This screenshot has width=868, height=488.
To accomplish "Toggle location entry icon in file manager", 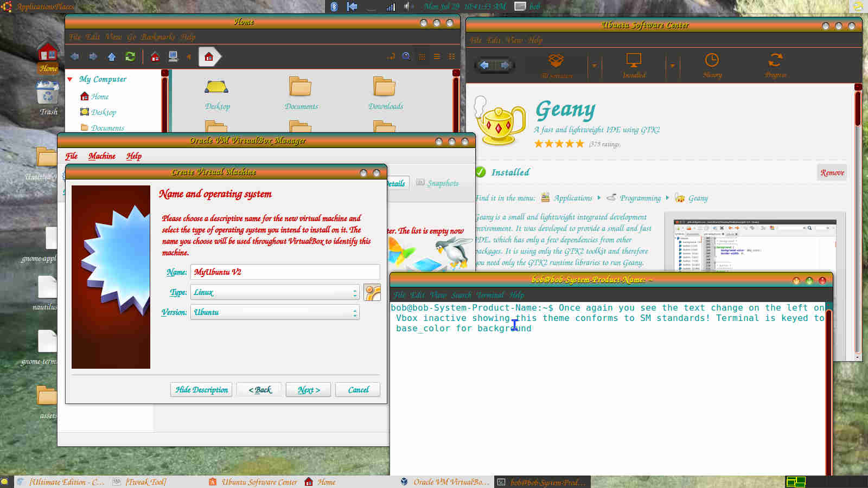I will pos(391,56).
